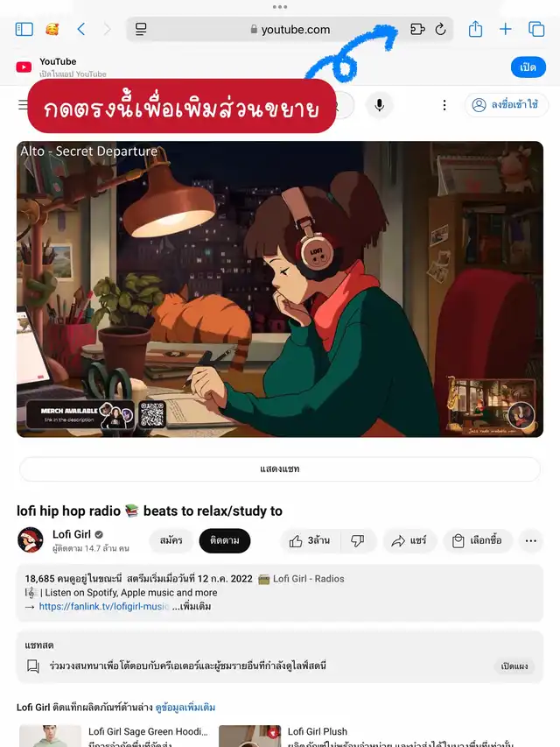Toggle the Safari sidebar icon
The image size is (560, 747).
(24, 30)
